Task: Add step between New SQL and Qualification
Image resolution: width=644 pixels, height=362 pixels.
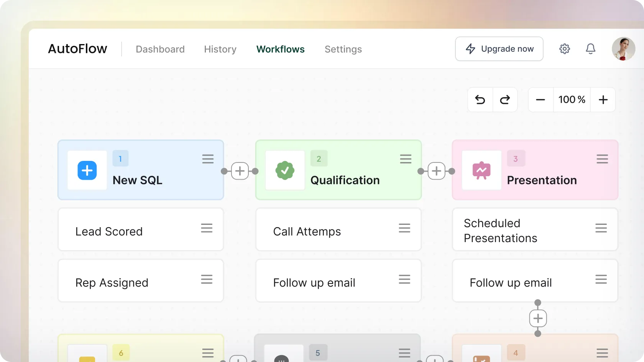Action: 240,171
